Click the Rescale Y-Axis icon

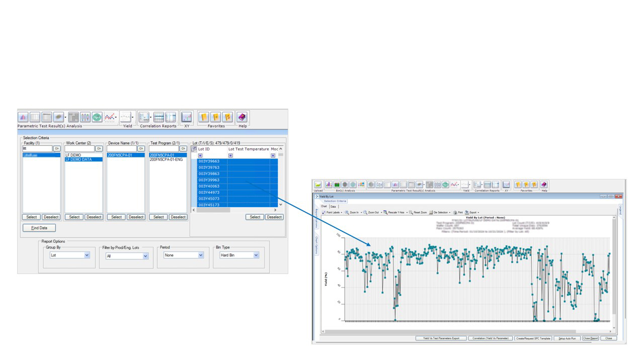[385, 213]
